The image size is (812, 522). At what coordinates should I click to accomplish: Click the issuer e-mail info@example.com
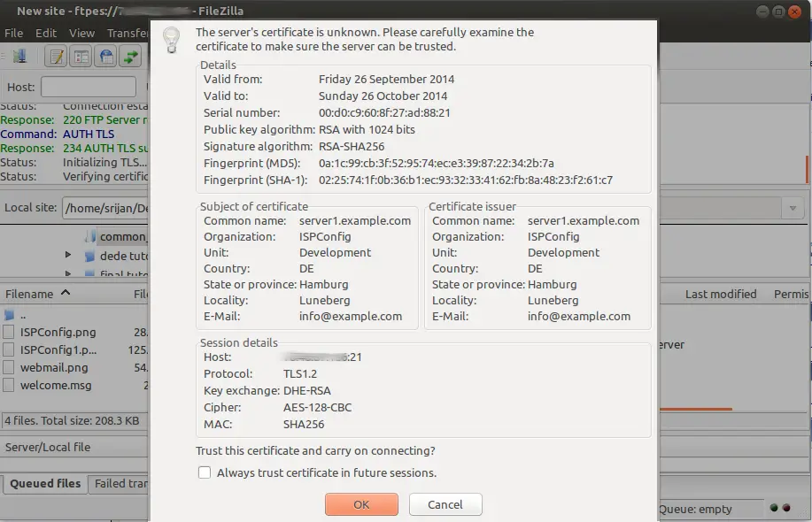pyautogui.click(x=579, y=316)
